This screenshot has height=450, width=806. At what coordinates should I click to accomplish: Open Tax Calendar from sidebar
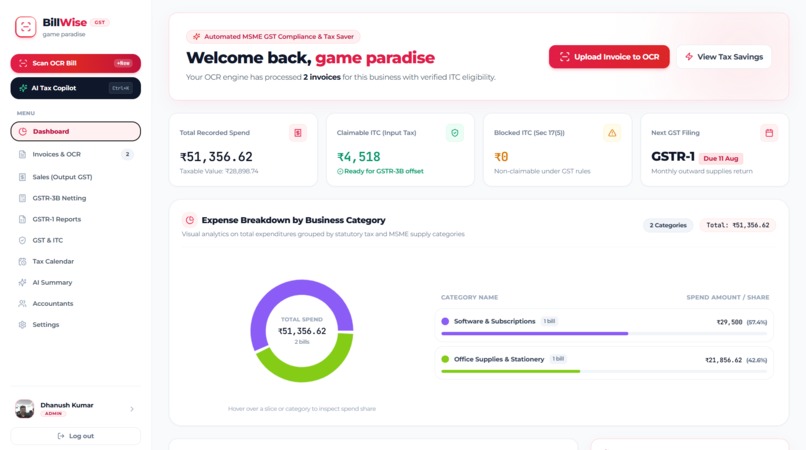76,261
